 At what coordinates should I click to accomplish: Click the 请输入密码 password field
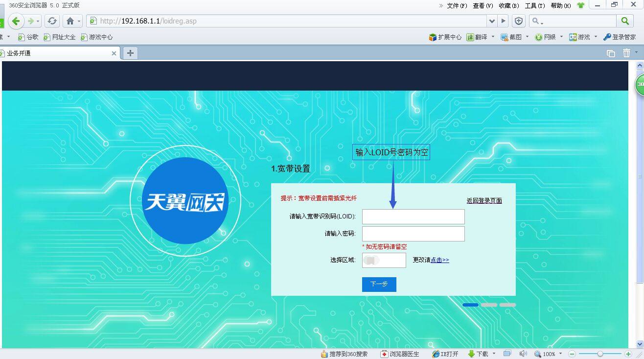point(414,234)
